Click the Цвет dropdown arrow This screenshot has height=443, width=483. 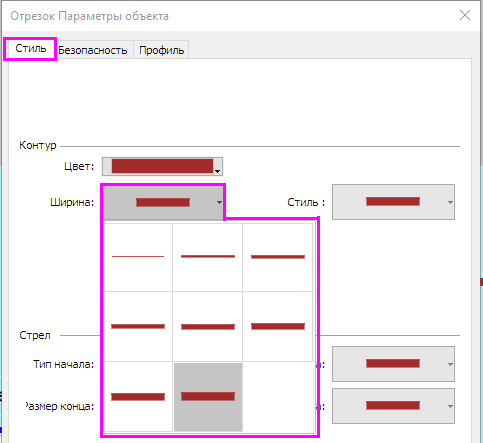coord(217,171)
